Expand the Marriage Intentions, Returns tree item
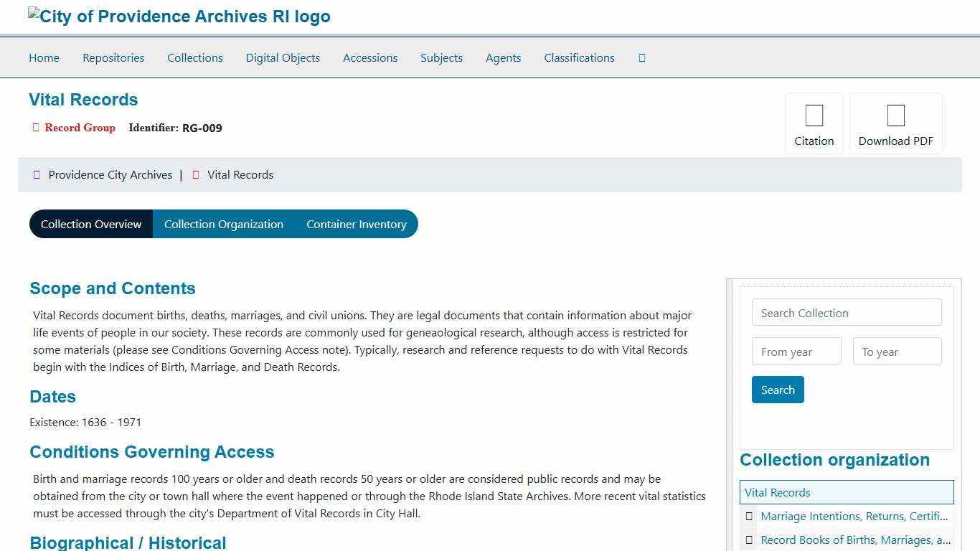Image resolution: width=980 pixels, height=551 pixels. point(749,517)
